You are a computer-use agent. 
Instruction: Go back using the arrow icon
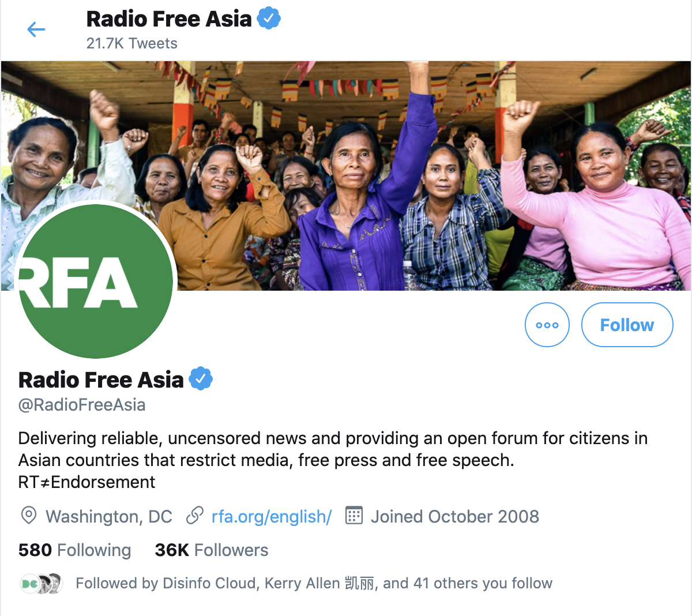(x=36, y=29)
